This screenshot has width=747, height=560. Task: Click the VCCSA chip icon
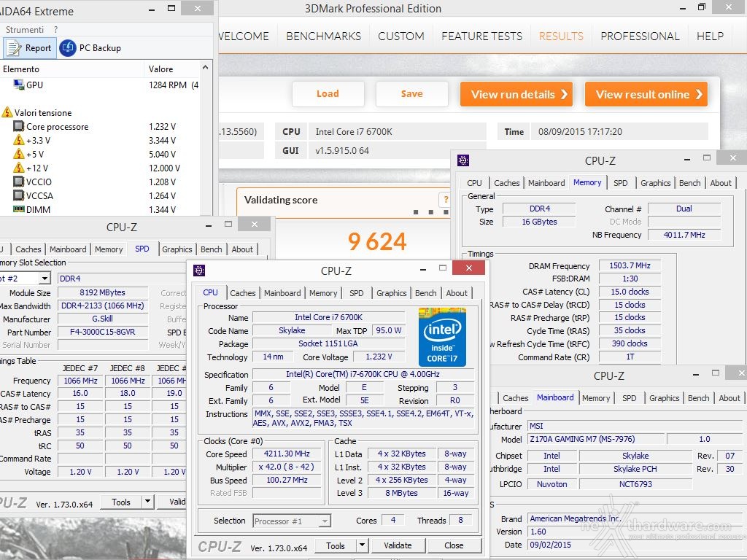click(18, 195)
